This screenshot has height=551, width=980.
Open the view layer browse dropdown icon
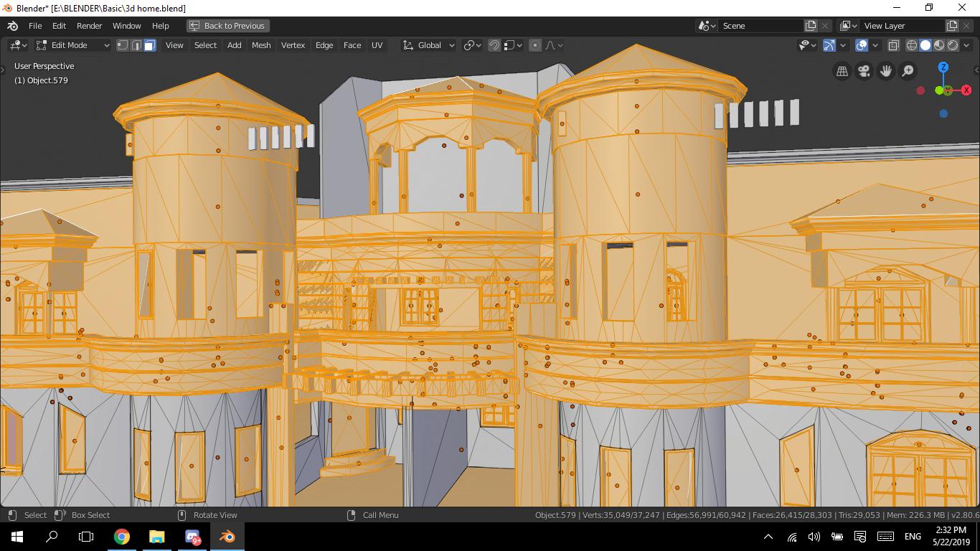849,26
